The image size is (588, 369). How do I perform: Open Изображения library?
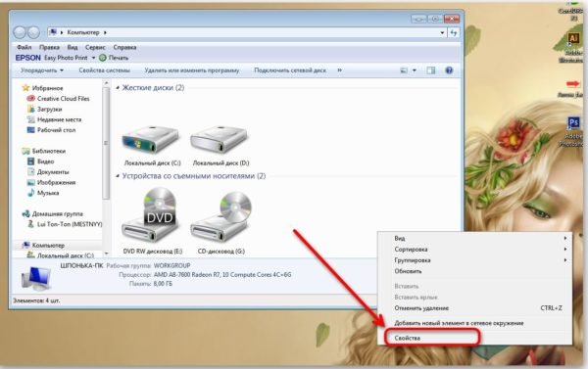coord(56,182)
